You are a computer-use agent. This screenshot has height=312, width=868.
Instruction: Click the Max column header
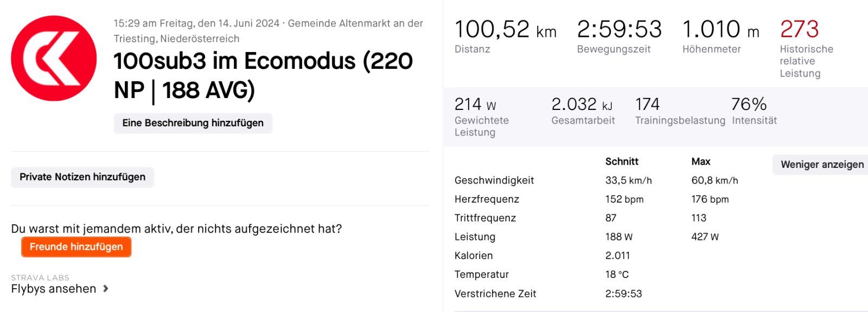[701, 161]
